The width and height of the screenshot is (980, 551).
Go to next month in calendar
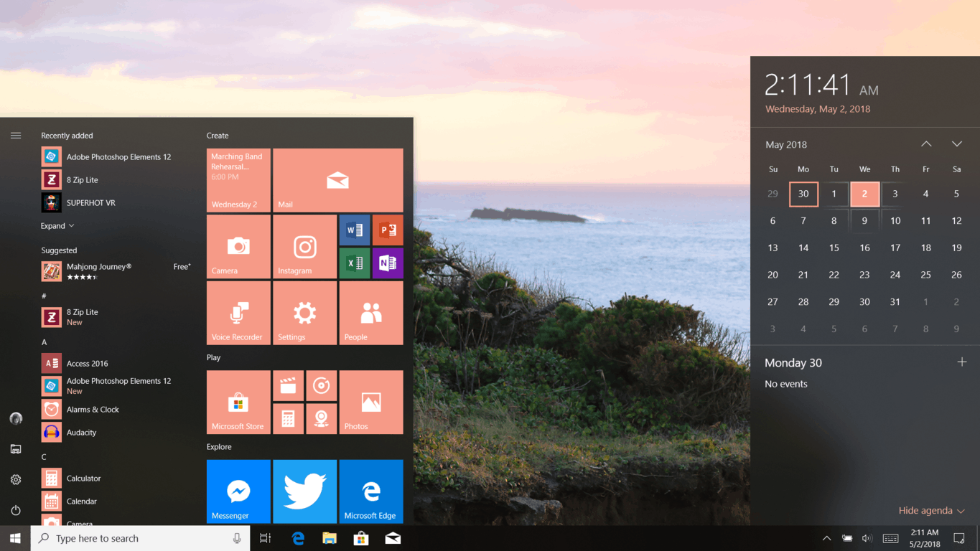(x=957, y=144)
